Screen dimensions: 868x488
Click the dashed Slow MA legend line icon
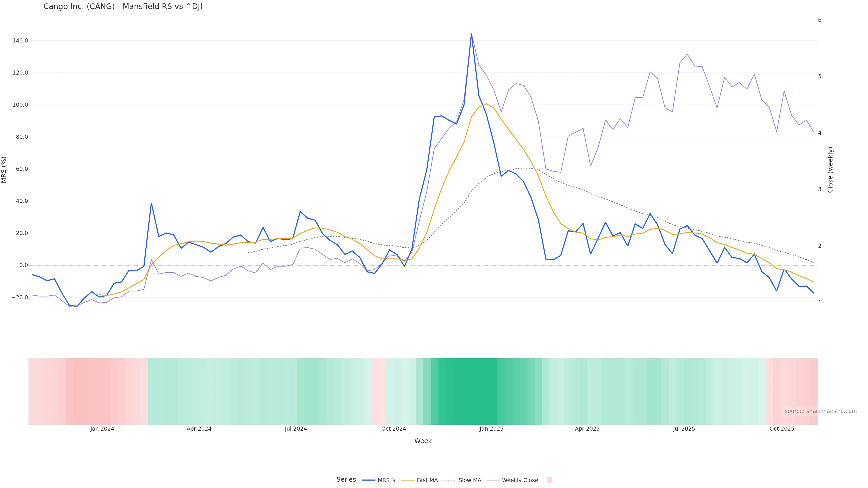click(449, 480)
